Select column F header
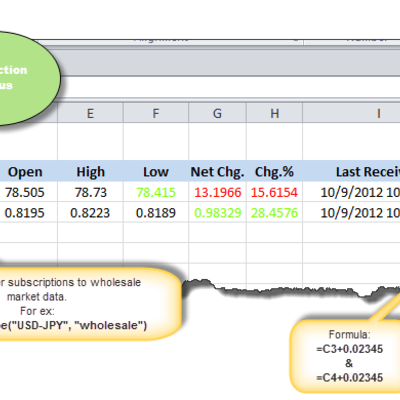This screenshot has height=400, width=400. coord(156,113)
